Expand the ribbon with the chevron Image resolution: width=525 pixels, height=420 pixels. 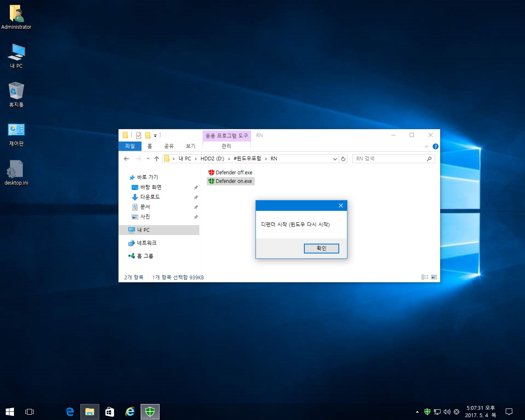[427, 146]
